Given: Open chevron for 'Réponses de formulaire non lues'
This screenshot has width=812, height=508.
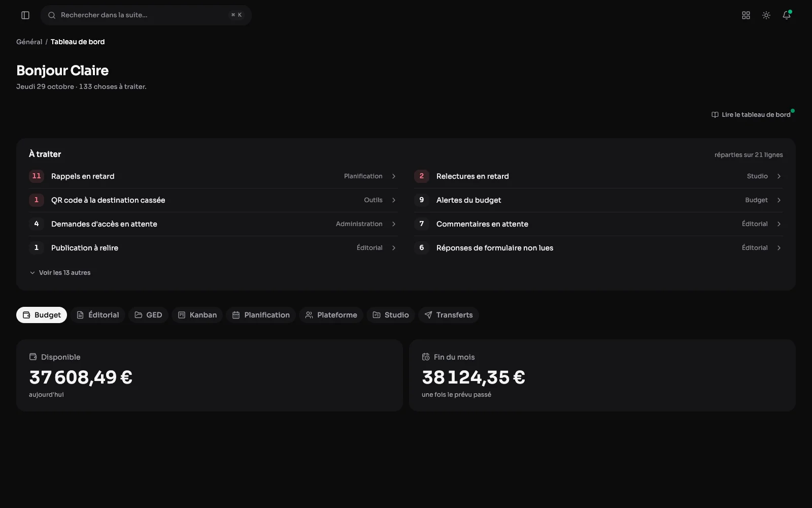Looking at the screenshot, I should [779, 248].
